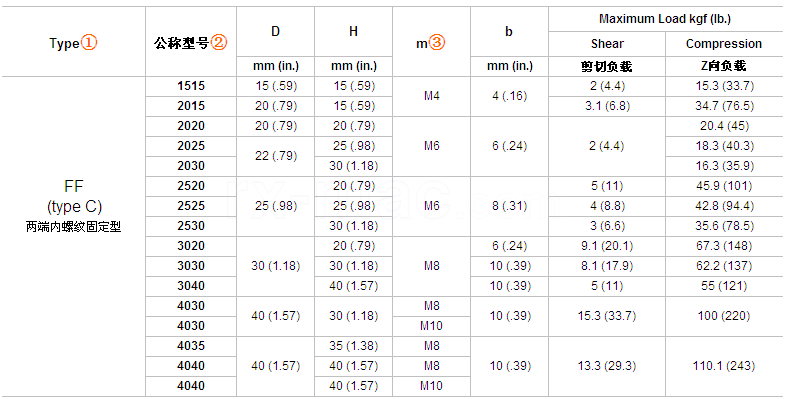Select the b column header

click(x=509, y=31)
